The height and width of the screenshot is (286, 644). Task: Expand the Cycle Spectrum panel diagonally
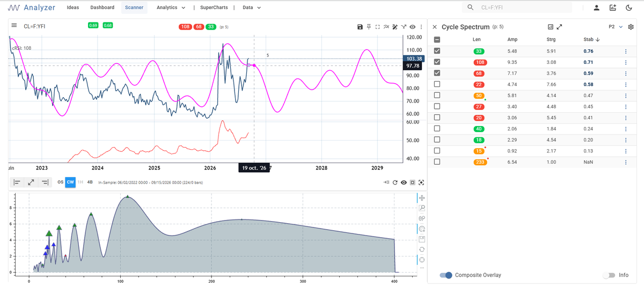pos(559,27)
